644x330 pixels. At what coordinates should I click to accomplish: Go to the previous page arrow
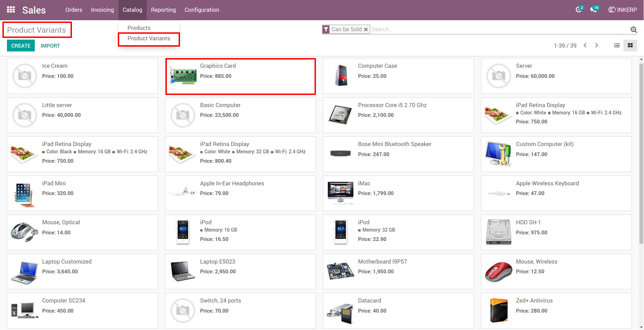click(x=585, y=46)
